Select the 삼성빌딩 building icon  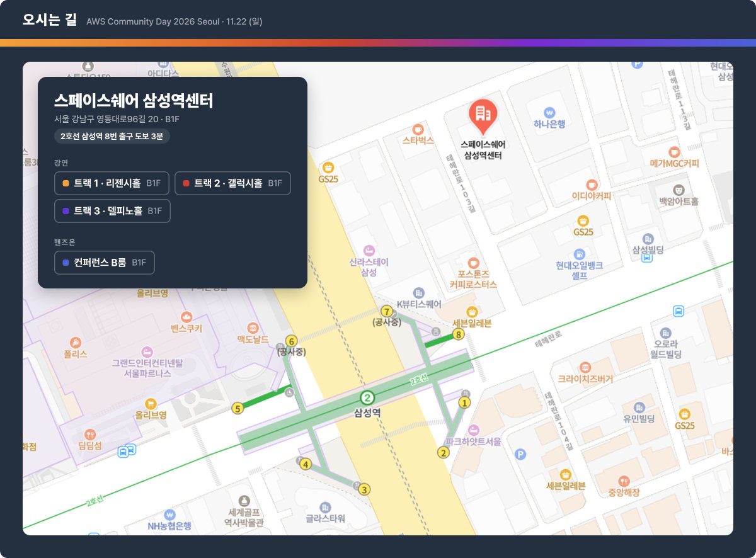648,239
